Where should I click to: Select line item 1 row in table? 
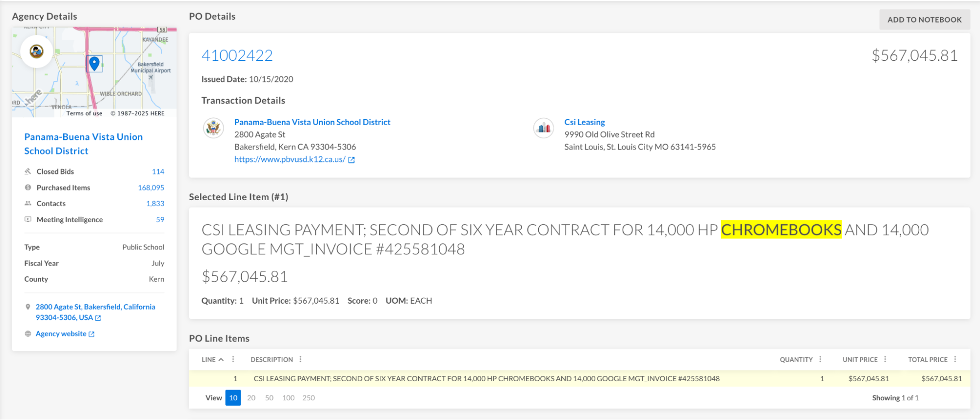(485, 379)
